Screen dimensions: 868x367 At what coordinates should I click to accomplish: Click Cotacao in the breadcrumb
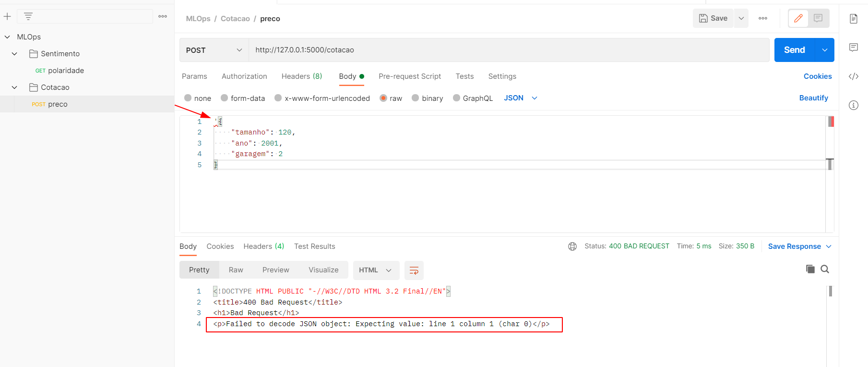click(235, 19)
